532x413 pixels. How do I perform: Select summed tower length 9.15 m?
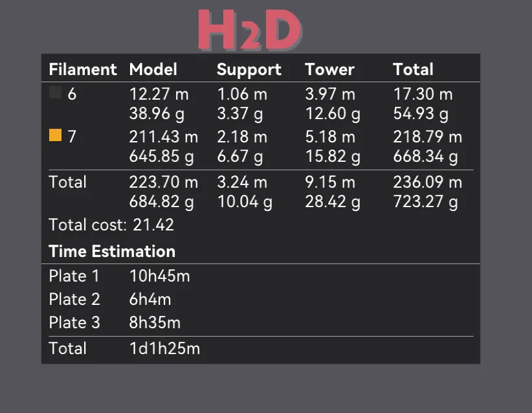[x=330, y=183]
